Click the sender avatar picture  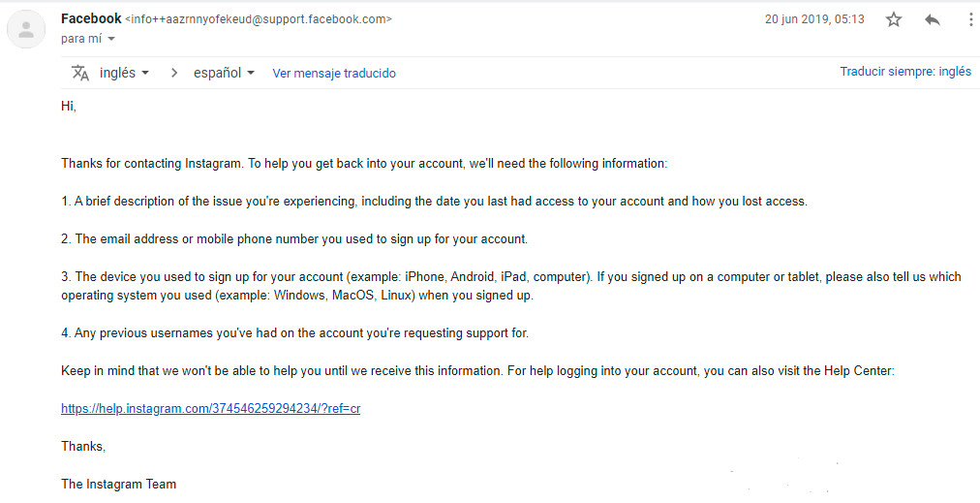click(x=26, y=29)
